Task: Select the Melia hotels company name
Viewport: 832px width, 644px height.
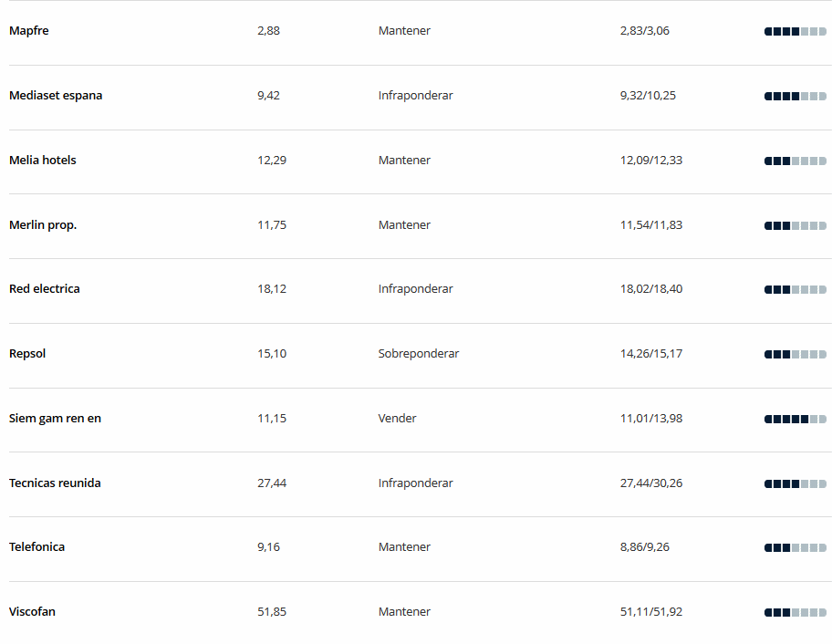Action: [x=43, y=161]
